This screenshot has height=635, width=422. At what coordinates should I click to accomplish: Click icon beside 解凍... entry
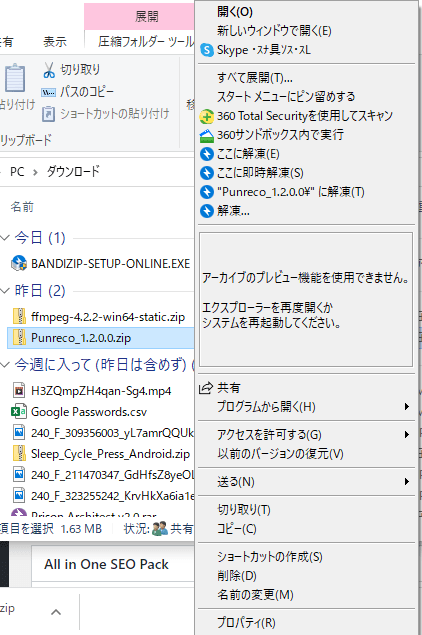pyautogui.click(x=207, y=211)
